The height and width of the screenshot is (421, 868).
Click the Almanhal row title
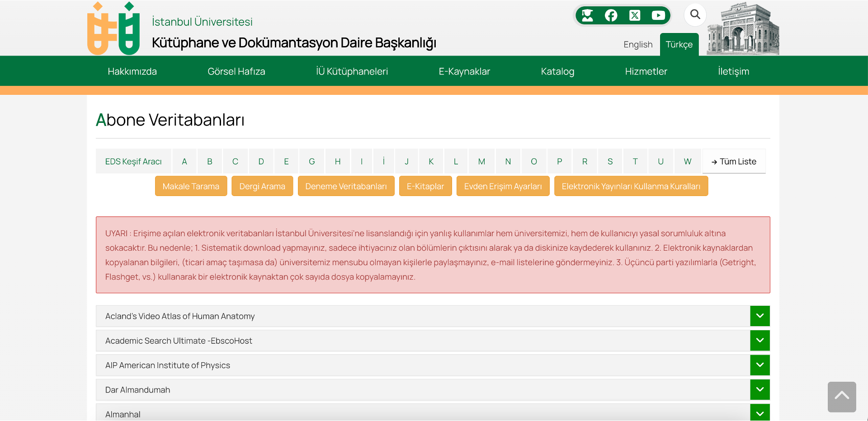coord(123,414)
